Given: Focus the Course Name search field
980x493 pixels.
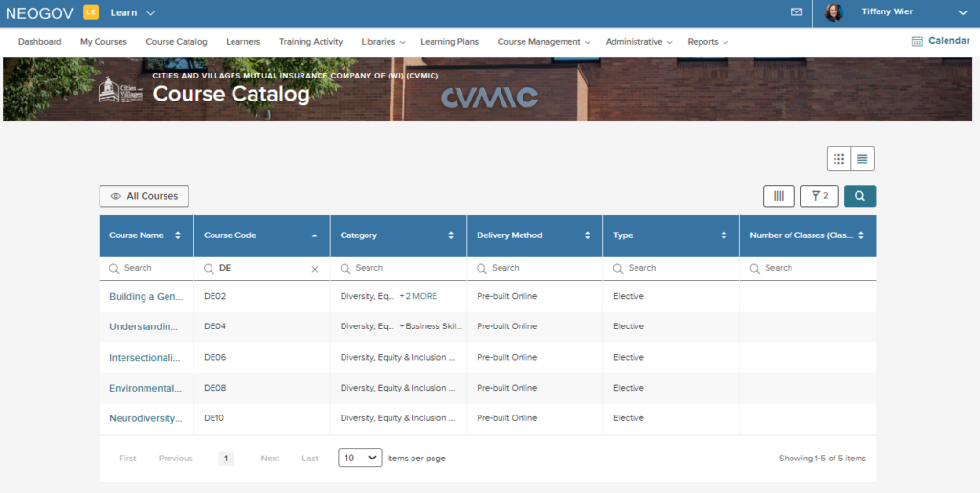Looking at the screenshot, I should [146, 268].
